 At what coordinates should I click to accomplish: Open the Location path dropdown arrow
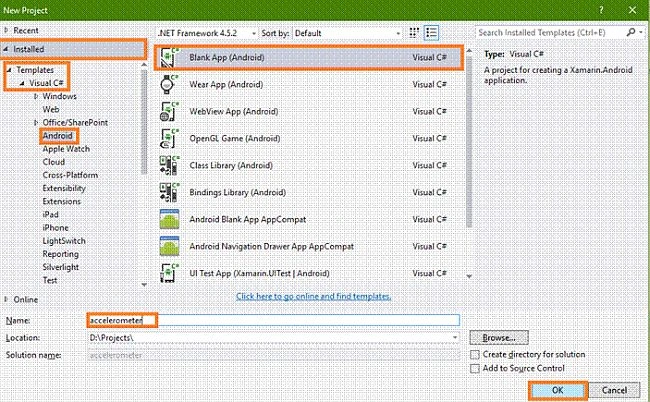[x=455, y=338]
